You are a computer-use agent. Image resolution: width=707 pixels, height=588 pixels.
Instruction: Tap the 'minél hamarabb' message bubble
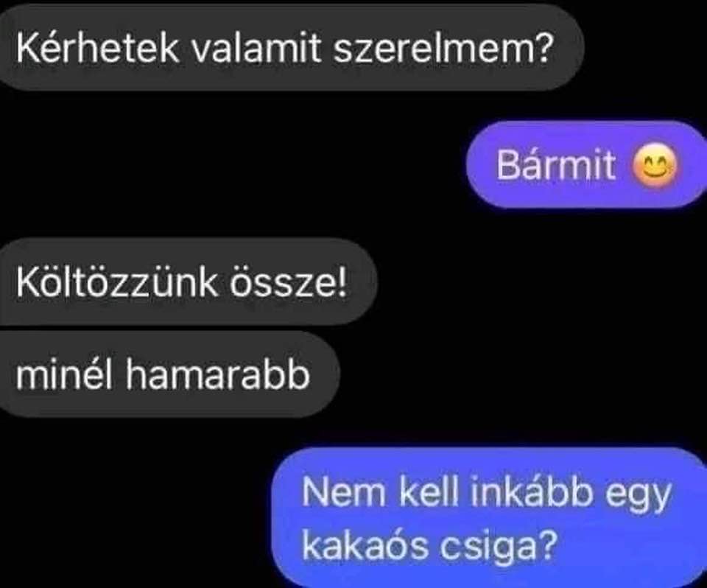[168, 374]
